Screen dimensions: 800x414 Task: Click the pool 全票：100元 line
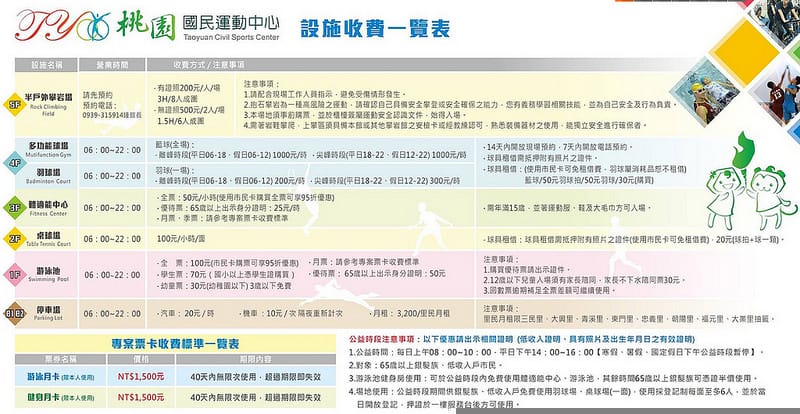pyautogui.click(x=227, y=263)
